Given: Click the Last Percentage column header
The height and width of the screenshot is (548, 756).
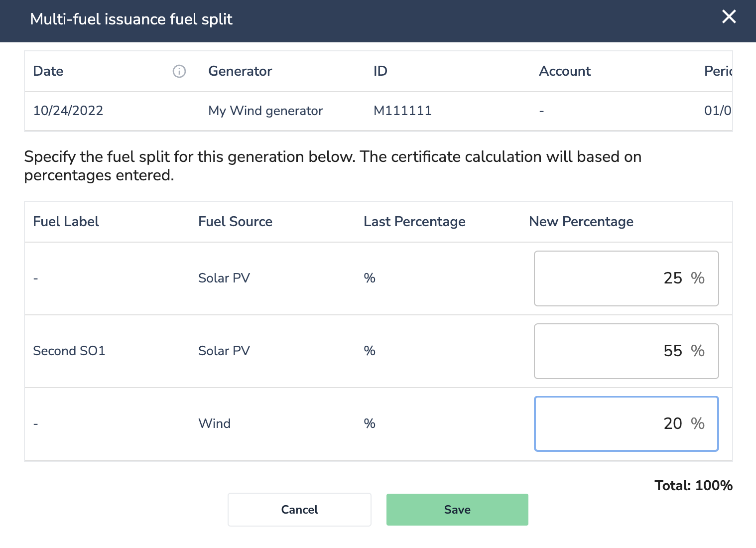Looking at the screenshot, I should (414, 222).
